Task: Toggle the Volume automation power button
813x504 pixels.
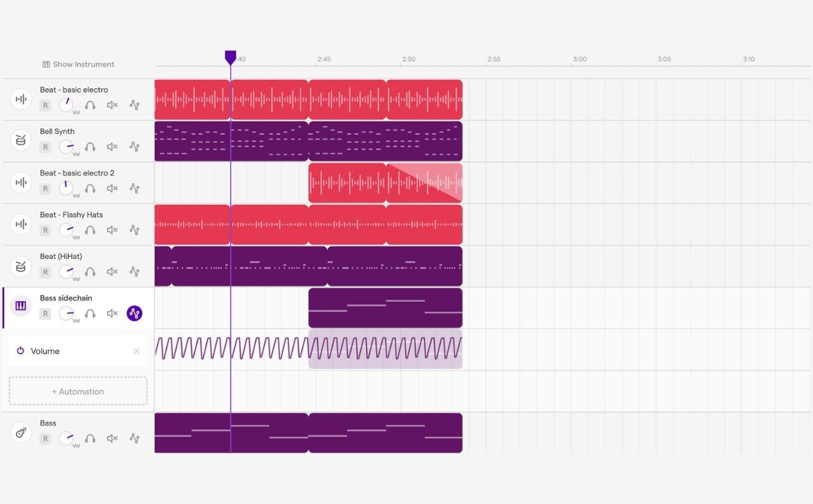Action: click(x=20, y=351)
